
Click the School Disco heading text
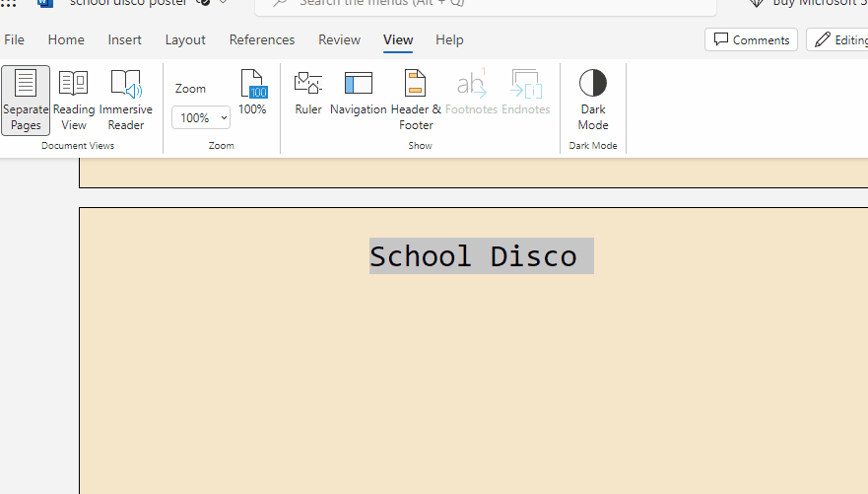(473, 256)
